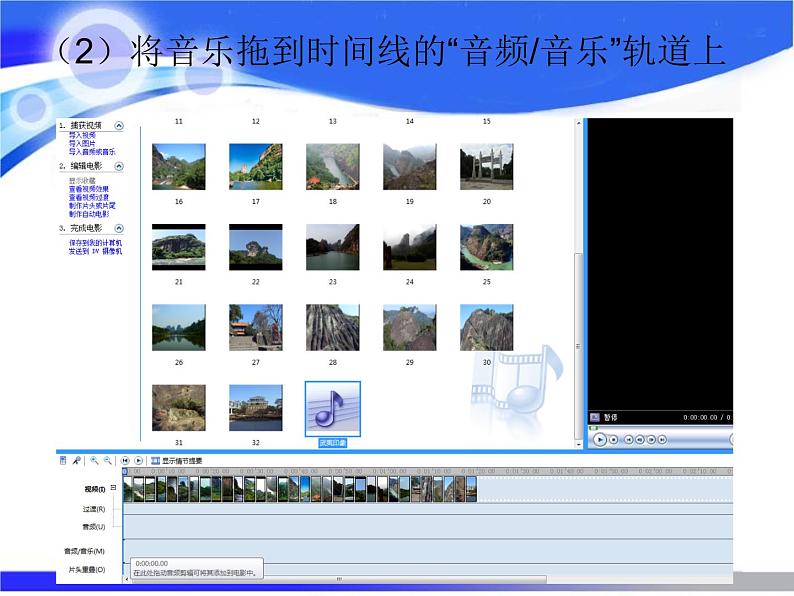Click the 导入音频或音乐 link

[x=92, y=151]
